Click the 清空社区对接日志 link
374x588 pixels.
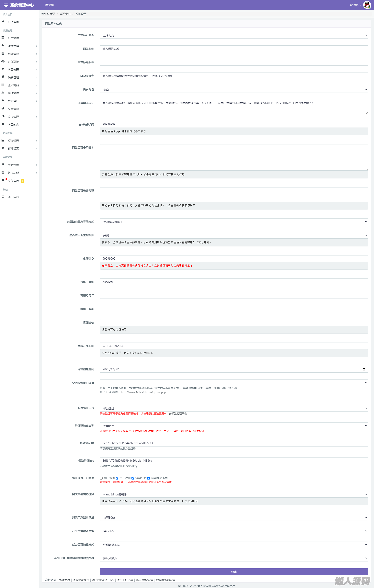pos(103,580)
